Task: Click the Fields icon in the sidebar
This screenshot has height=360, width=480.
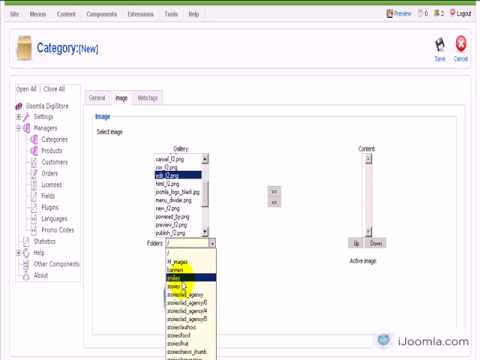Action: click(x=34, y=196)
